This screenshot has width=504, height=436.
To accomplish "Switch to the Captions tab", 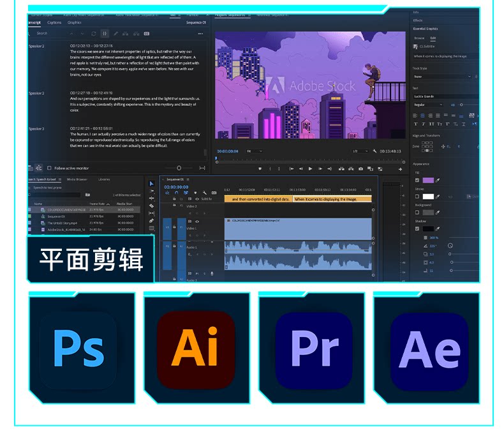I will tap(54, 22).
